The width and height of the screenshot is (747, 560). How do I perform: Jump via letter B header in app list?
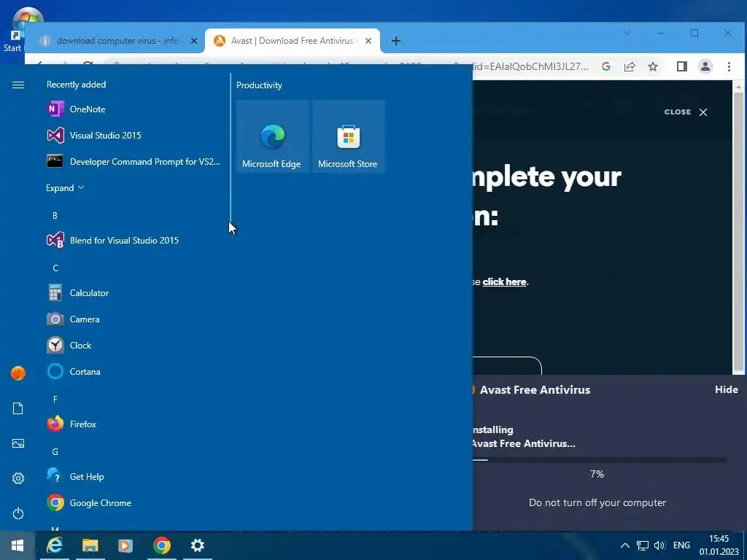click(55, 216)
